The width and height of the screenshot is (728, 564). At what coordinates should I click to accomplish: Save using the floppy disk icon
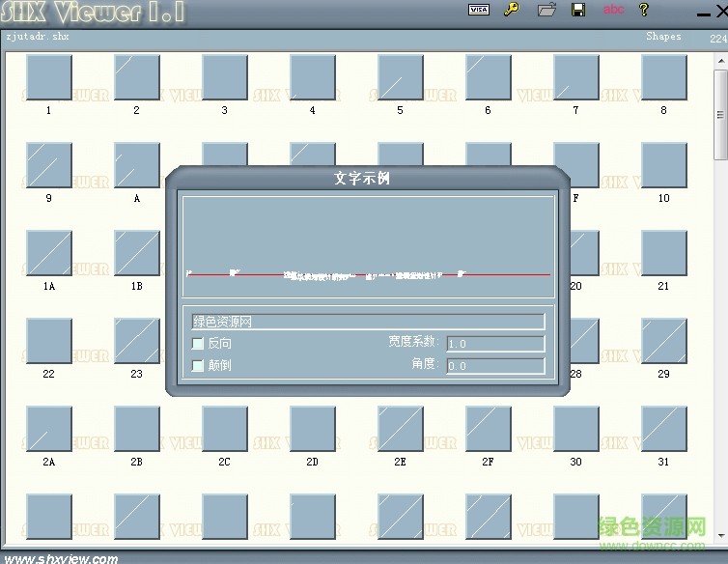[x=578, y=10]
